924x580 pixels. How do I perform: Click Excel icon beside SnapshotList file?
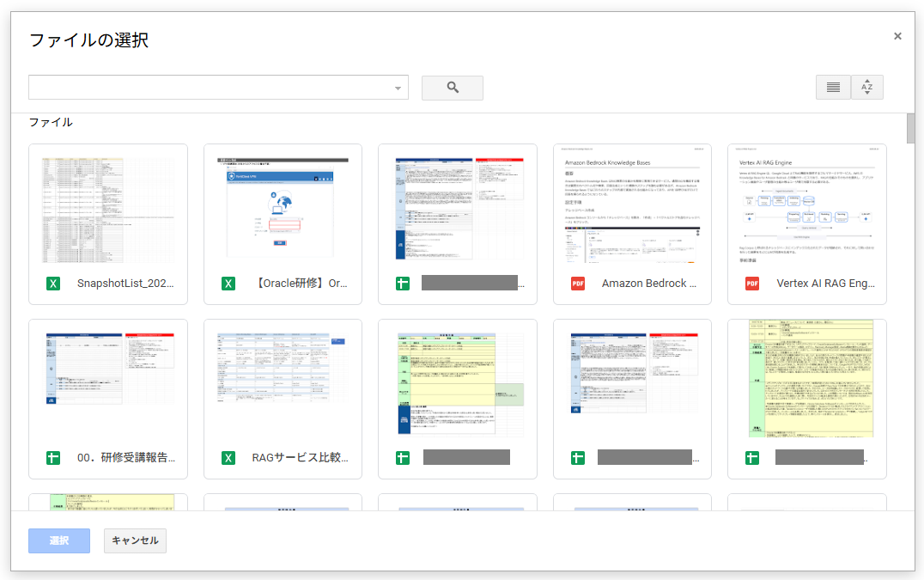coord(53,284)
